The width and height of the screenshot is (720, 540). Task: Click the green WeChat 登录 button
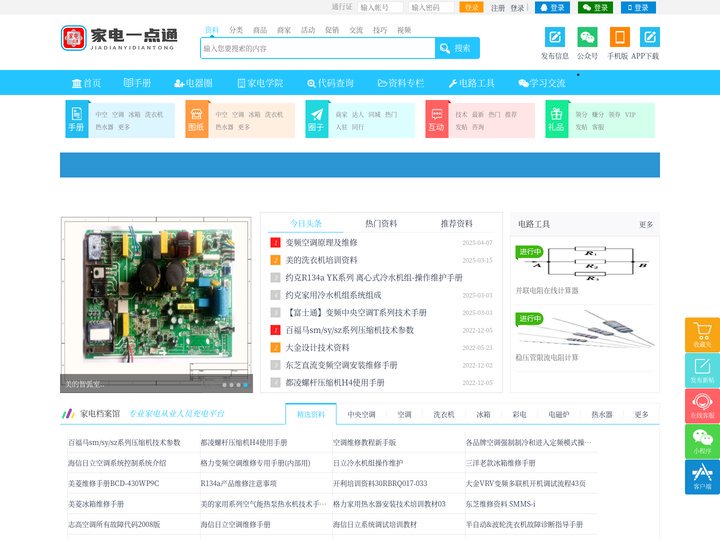[x=595, y=7]
